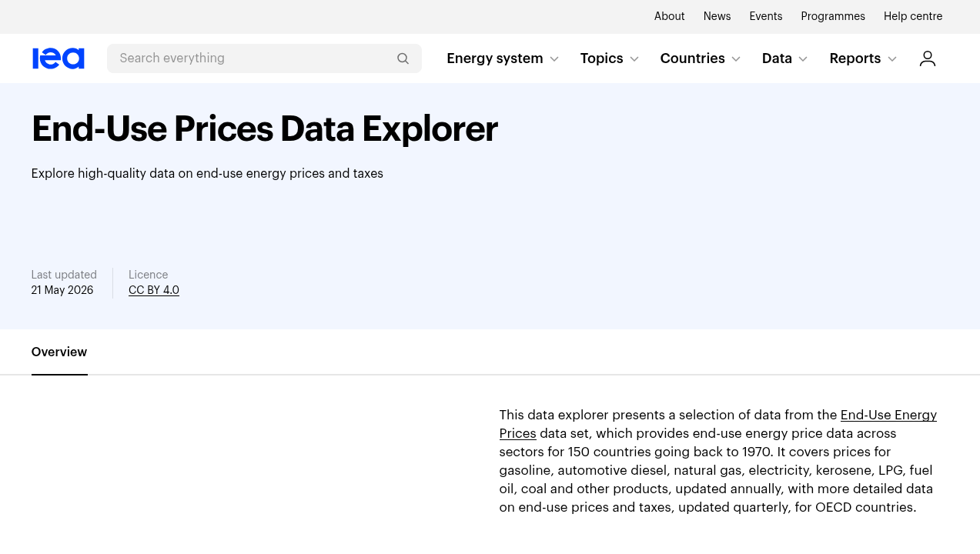
Task: Click the search magnifier icon
Action: [x=403, y=58]
